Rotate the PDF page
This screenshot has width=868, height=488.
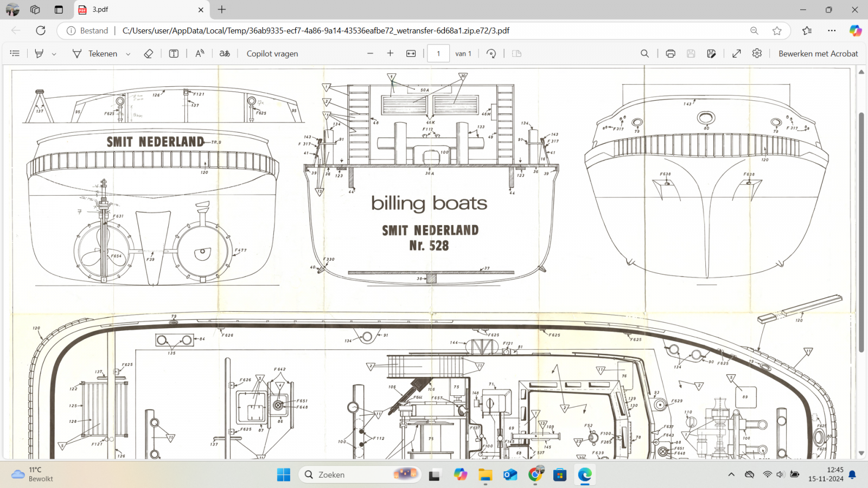pyautogui.click(x=491, y=53)
